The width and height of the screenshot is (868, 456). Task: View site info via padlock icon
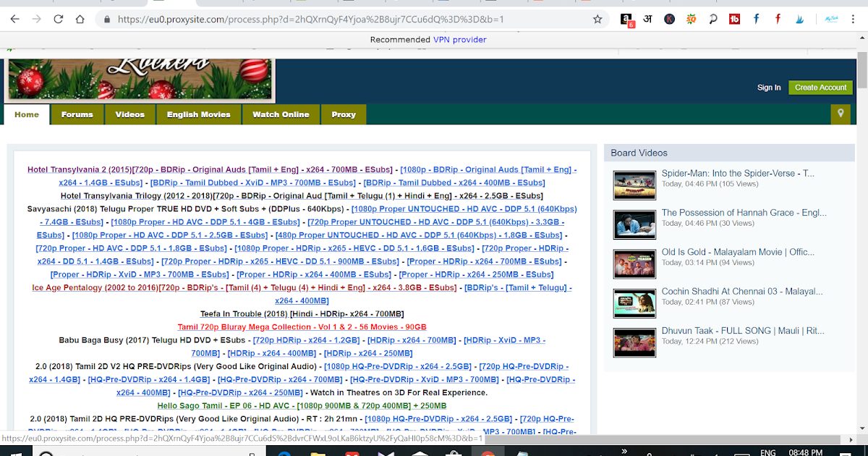pos(109,20)
